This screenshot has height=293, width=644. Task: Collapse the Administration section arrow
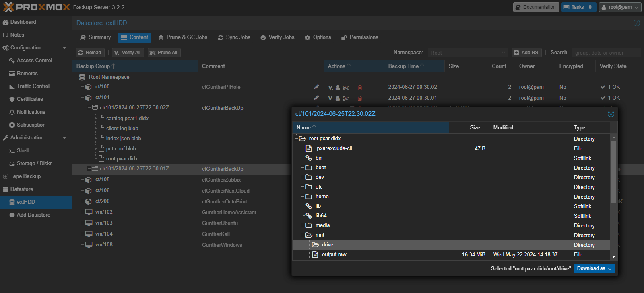(64, 138)
